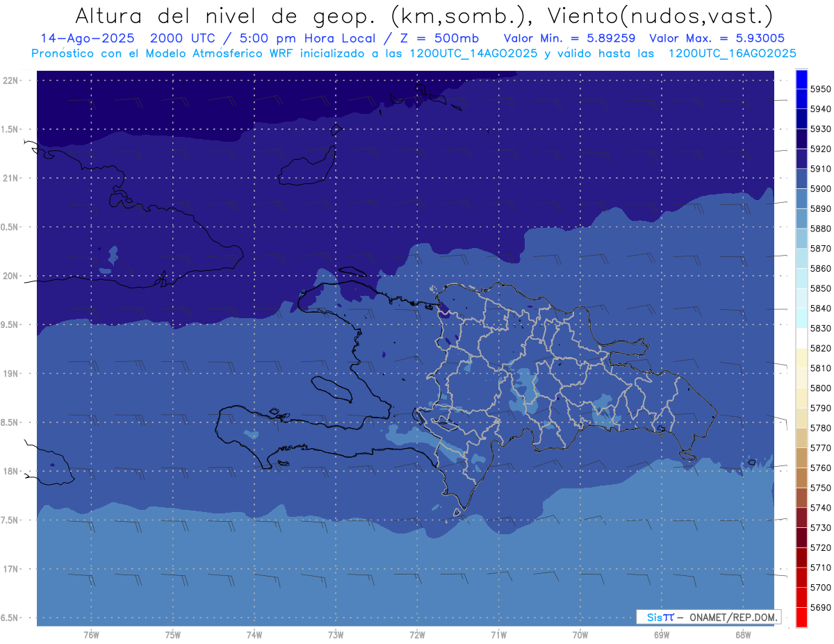Image resolution: width=834 pixels, height=644 pixels.
Task: Click the 75W longitude axis label
Action: click(173, 635)
